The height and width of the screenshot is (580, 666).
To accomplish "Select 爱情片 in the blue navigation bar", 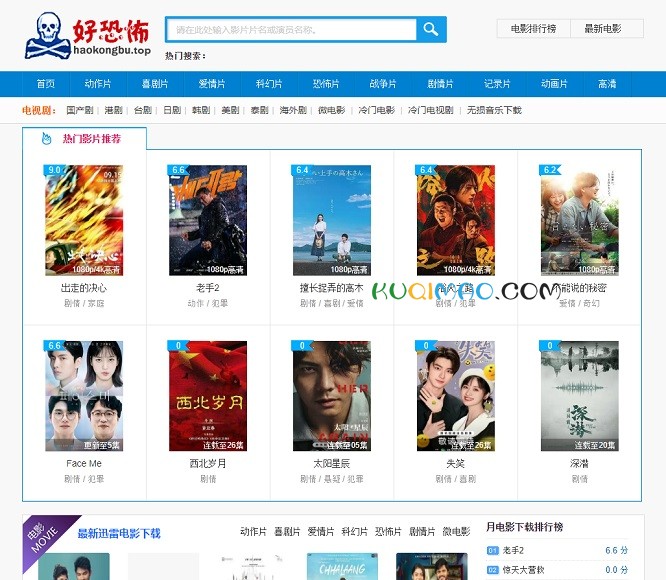I will coord(212,84).
